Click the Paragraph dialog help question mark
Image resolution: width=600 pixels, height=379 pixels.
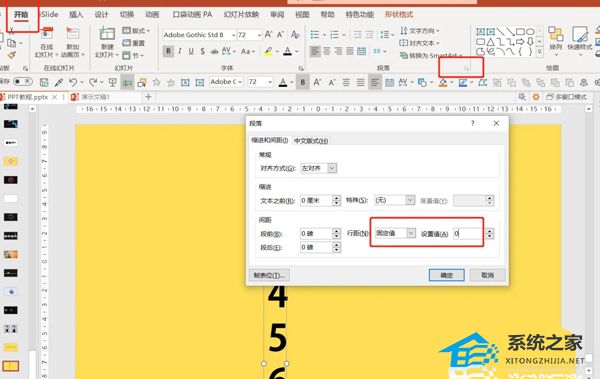point(473,123)
